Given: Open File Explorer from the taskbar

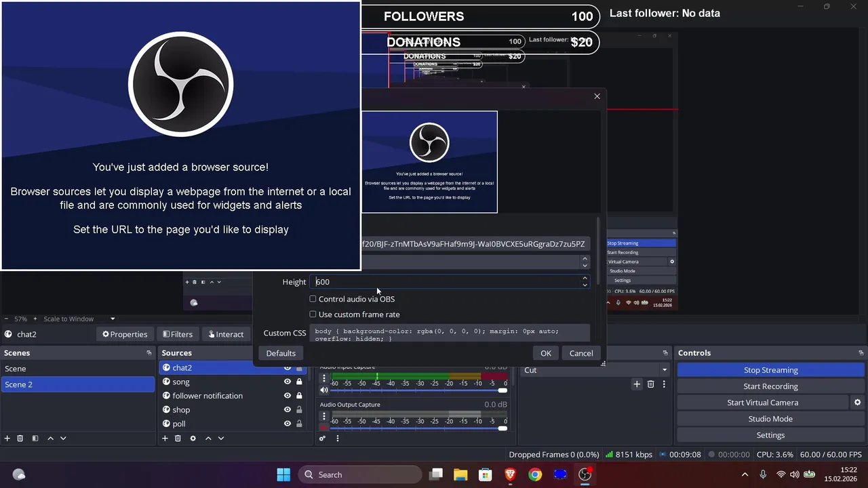Looking at the screenshot, I should pos(460,474).
